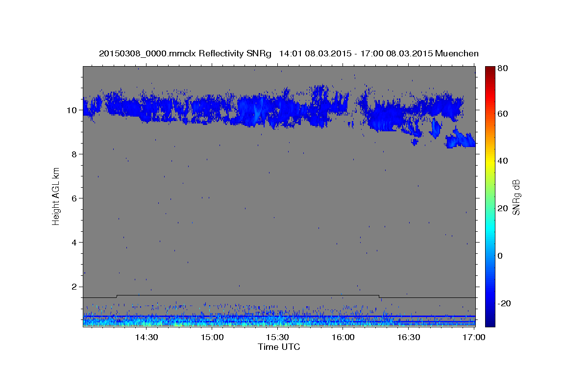
Task: Click the 15:30 time tick label
Action: coord(277,338)
